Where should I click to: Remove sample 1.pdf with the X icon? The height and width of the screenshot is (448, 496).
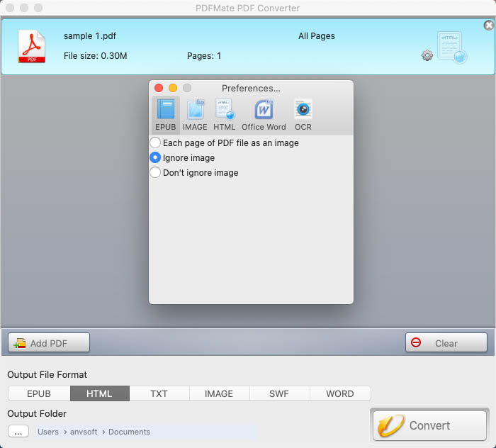[489, 26]
